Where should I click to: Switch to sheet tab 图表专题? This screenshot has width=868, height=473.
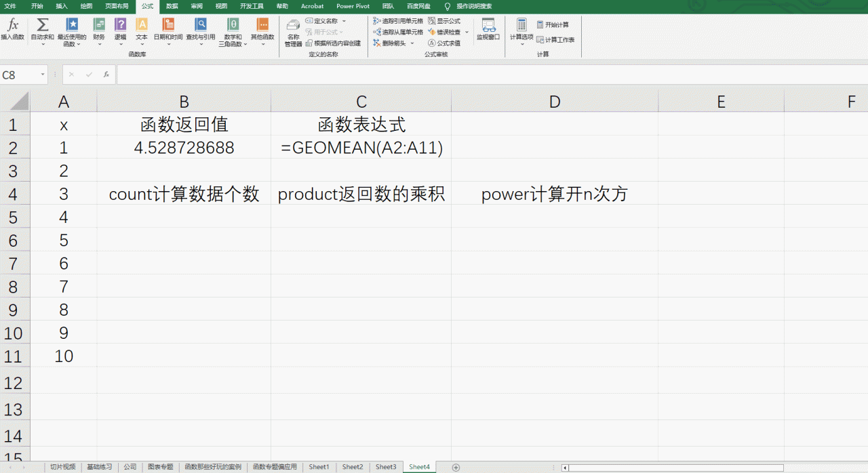[x=161, y=467]
